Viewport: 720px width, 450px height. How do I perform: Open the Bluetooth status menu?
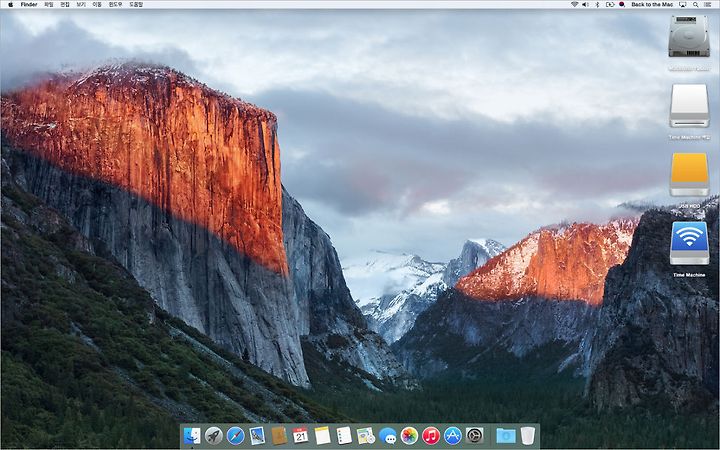[x=597, y=4]
